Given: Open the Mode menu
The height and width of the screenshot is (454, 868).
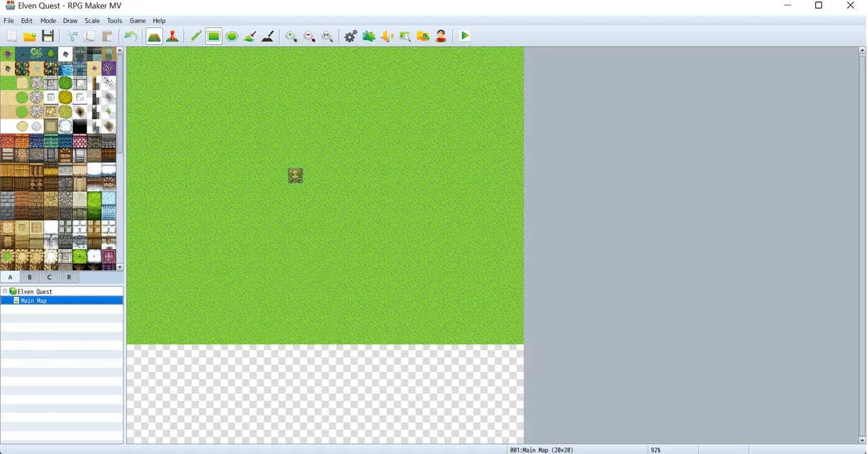Looking at the screenshot, I should (x=48, y=21).
